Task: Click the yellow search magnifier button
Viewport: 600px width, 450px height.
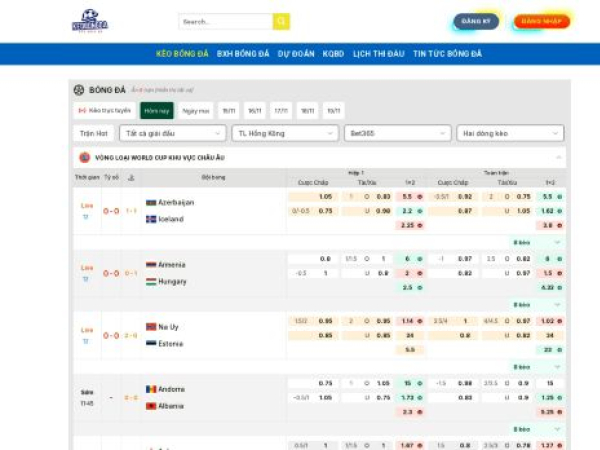Action: [281, 21]
